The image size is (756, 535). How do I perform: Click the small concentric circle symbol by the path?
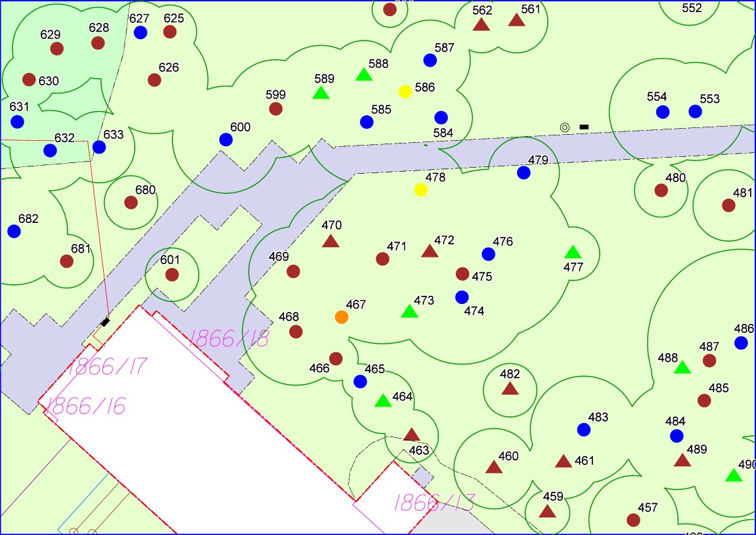coord(565,127)
